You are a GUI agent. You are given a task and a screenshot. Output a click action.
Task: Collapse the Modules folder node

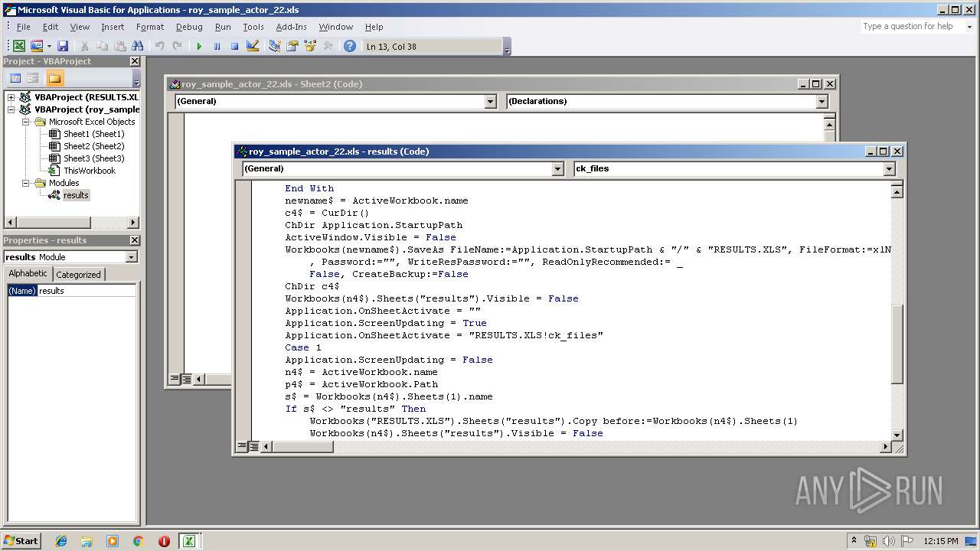[x=24, y=183]
